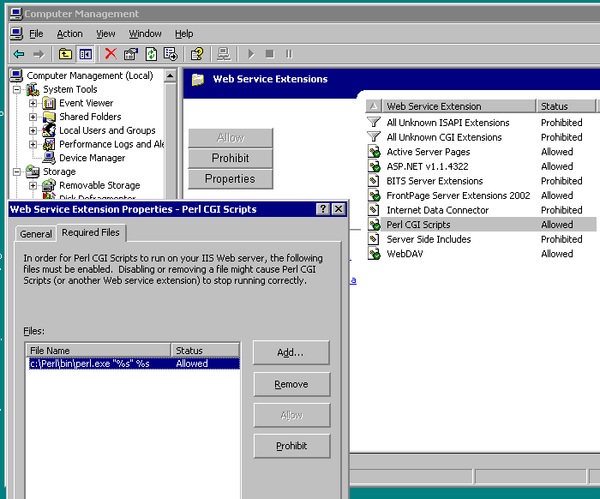This screenshot has height=499, width=600.
Task: Switch to the General tab
Action: pos(36,234)
